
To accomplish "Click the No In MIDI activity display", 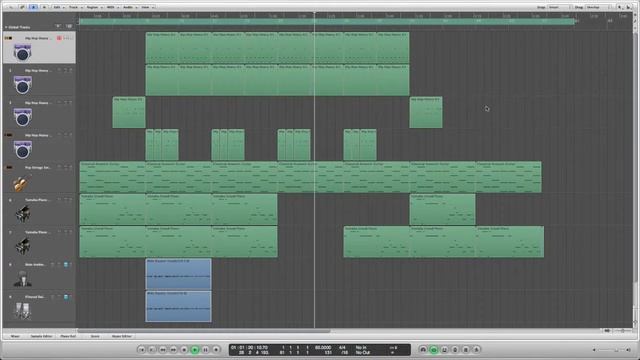I will click(361, 347).
